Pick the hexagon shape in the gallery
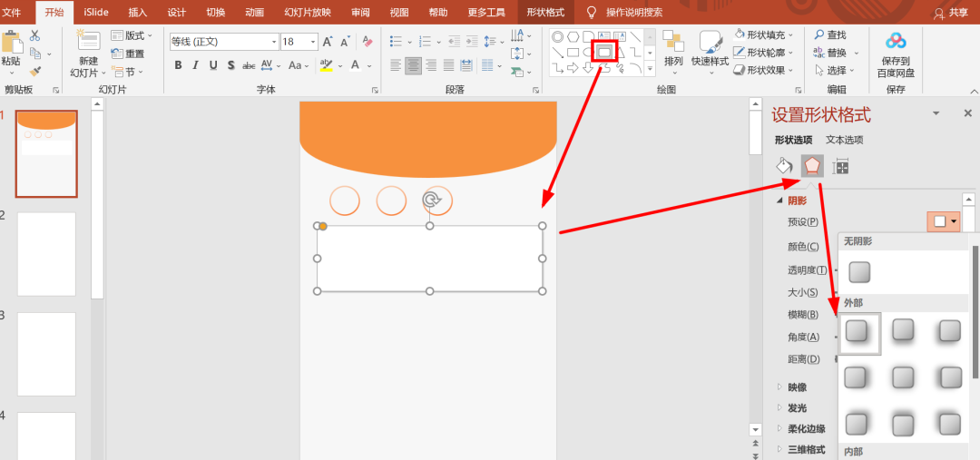Image resolution: width=980 pixels, height=460 pixels. pyautogui.click(x=573, y=36)
